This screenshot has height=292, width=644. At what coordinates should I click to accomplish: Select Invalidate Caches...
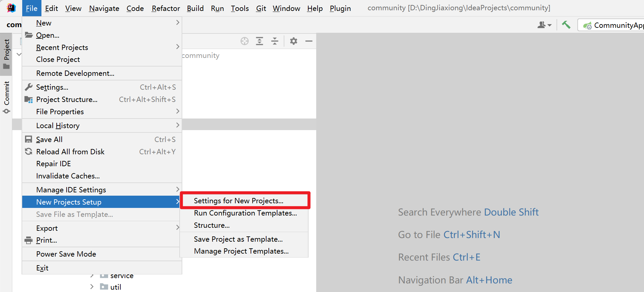coord(102,176)
